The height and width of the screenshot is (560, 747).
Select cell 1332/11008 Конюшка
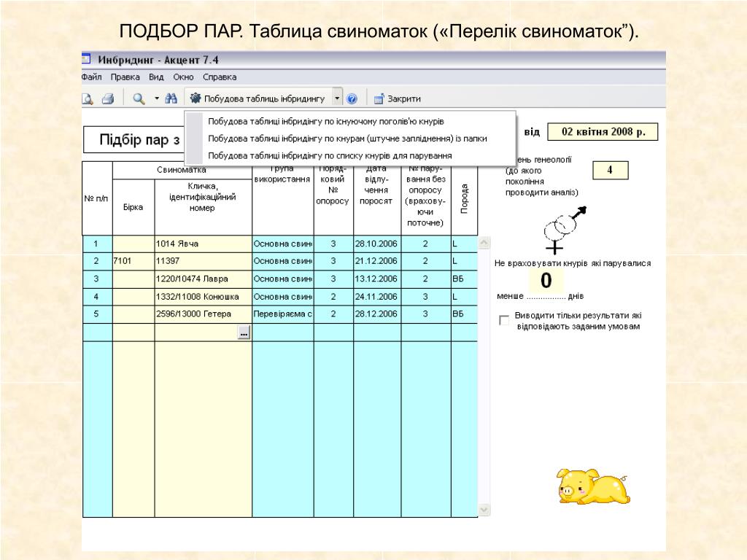[x=204, y=297]
